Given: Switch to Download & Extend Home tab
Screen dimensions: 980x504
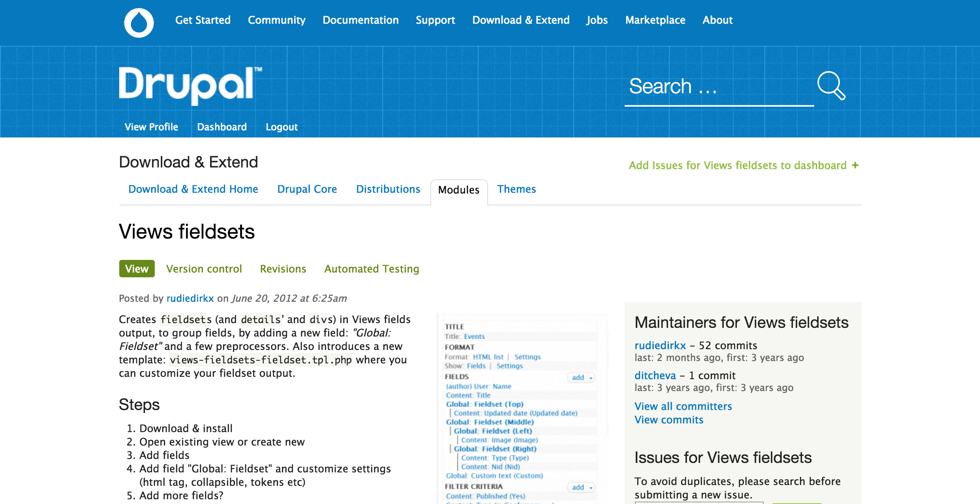Looking at the screenshot, I should click(x=193, y=189).
